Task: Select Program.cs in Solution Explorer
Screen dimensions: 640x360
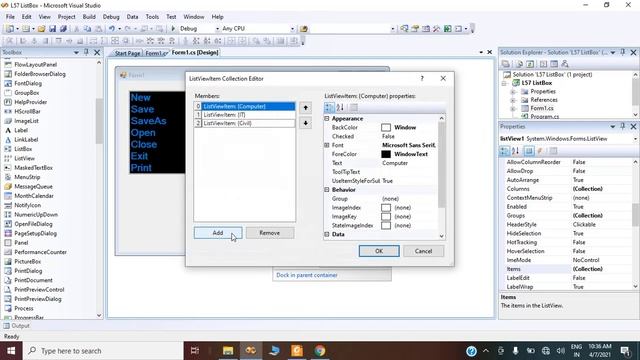Action: click(x=544, y=117)
